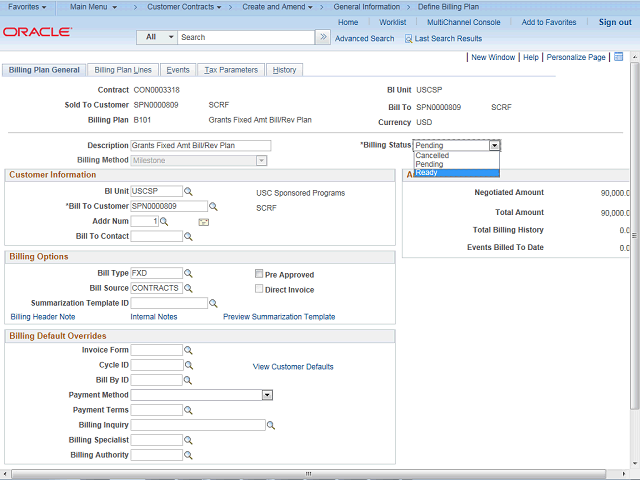Click the Bill Type lookup magnifier

(188, 273)
